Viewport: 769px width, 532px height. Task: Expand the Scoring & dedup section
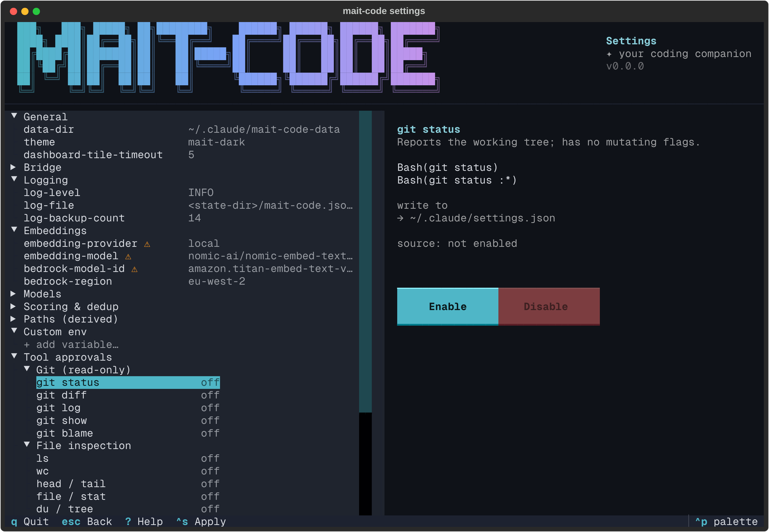coord(13,306)
